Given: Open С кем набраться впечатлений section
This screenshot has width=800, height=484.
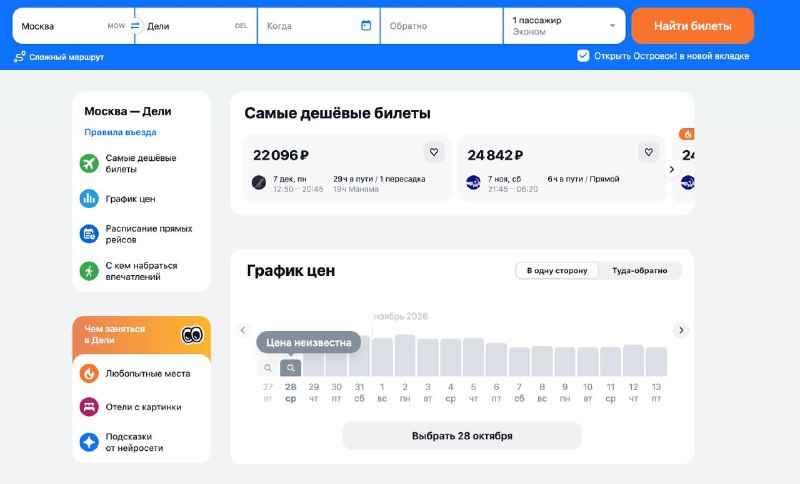Looking at the screenshot, I should pos(141,271).
